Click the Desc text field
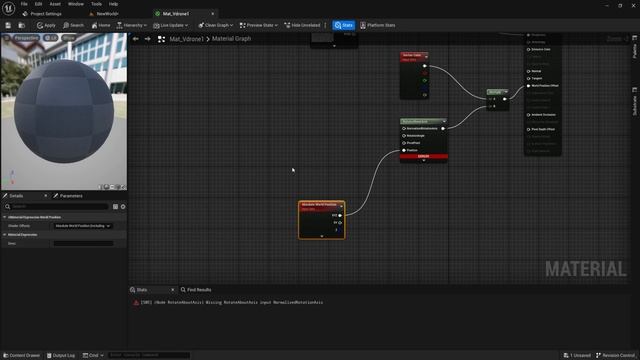Viewport: 640px width, 360px height. [83, 243]
